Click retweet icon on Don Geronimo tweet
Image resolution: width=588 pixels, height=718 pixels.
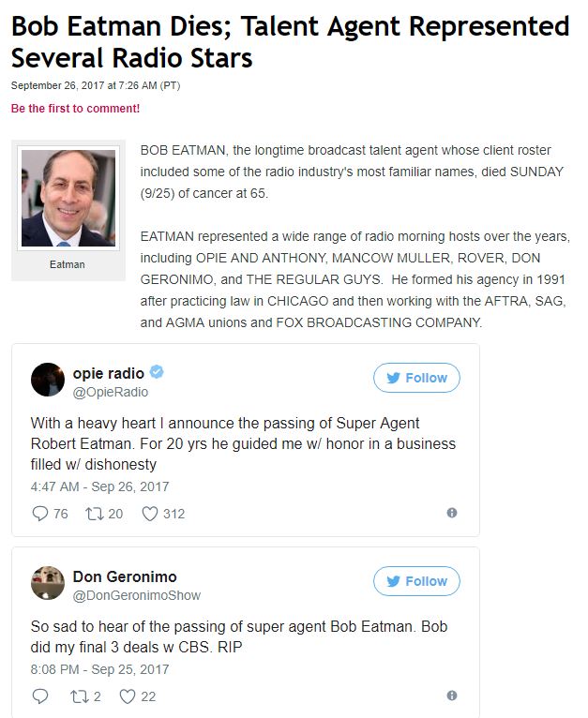80,696
